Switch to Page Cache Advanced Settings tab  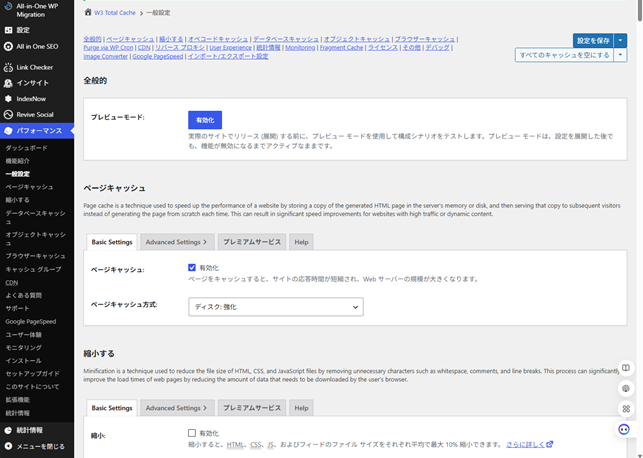tap(177, 242)
